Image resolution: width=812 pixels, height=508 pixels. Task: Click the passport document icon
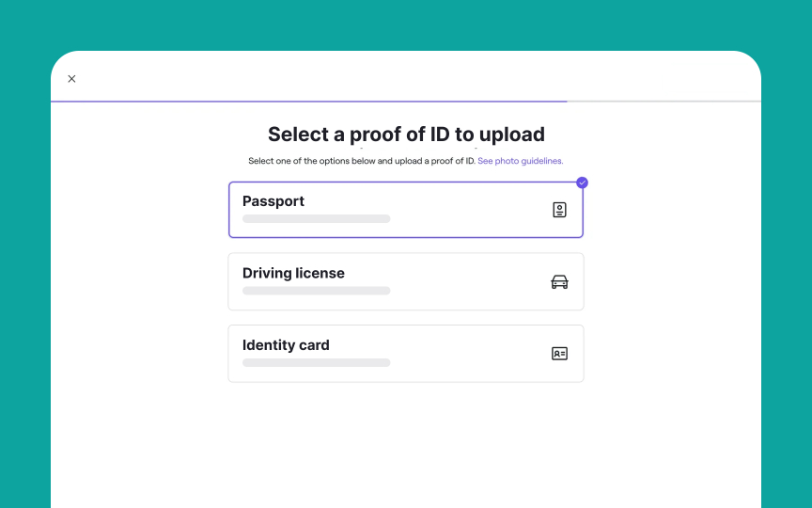(x=559, y=210)
